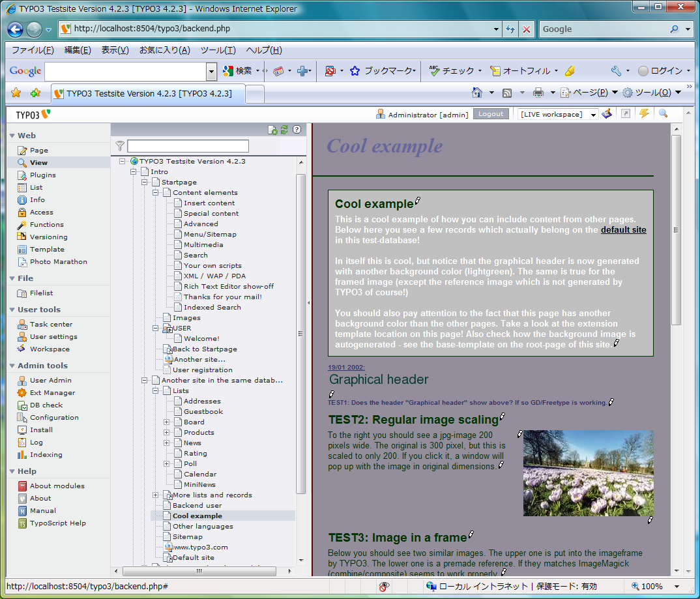The image size is (700, 599).
Task: Open the Functions module
Action: [40, 224]
